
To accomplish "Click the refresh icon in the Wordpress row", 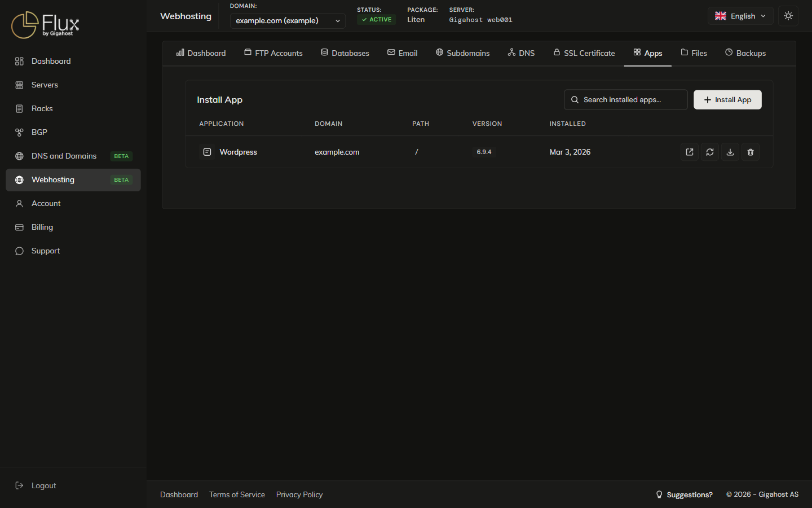I will [710, 152].
